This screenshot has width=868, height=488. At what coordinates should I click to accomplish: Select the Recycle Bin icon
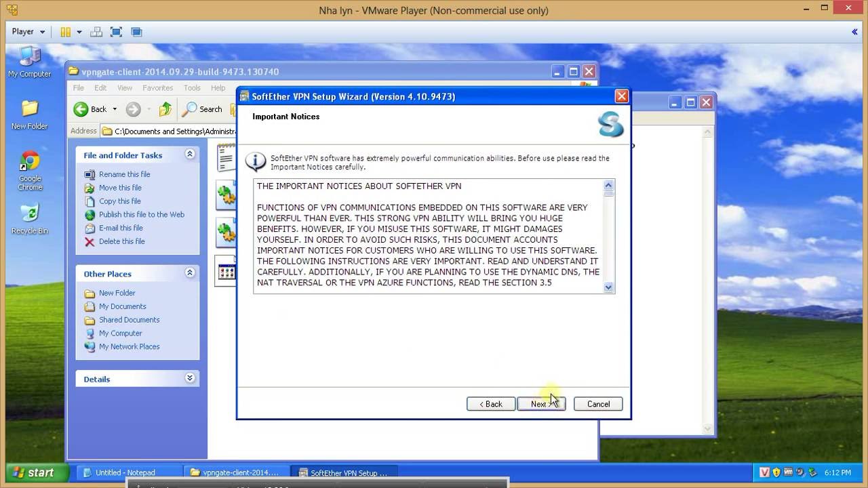pyautogui.click(x=30, y=219)
